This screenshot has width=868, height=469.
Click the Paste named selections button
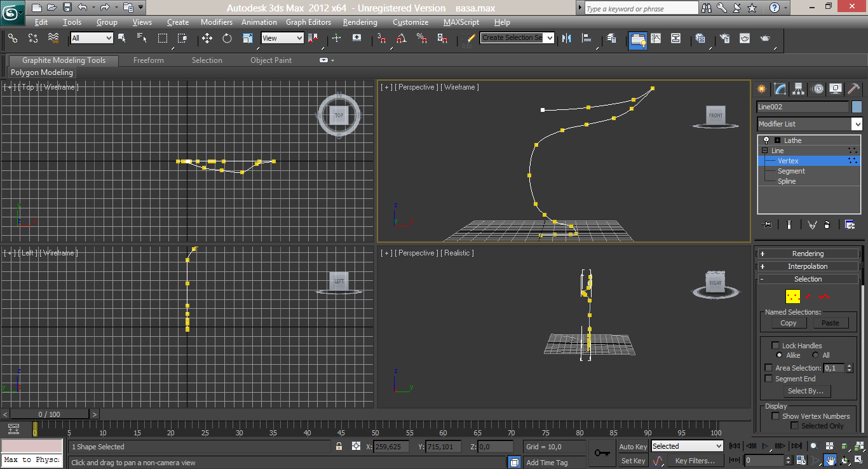(830, 323)
